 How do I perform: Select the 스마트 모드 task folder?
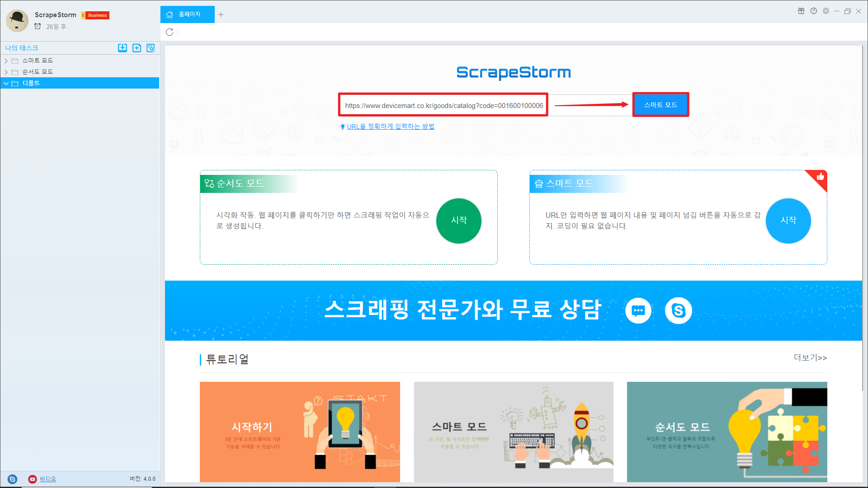(80, 61)
